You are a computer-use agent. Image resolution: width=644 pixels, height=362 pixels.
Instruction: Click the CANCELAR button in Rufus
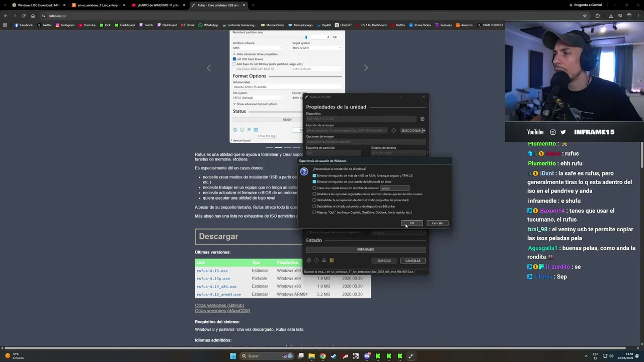click(413, 260)
